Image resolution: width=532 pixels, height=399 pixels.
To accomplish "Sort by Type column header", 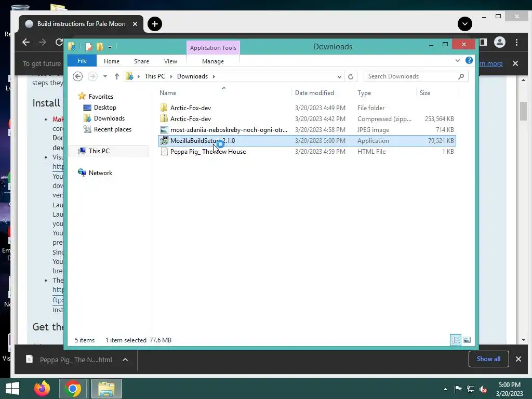I will click(x=364, y=93).
